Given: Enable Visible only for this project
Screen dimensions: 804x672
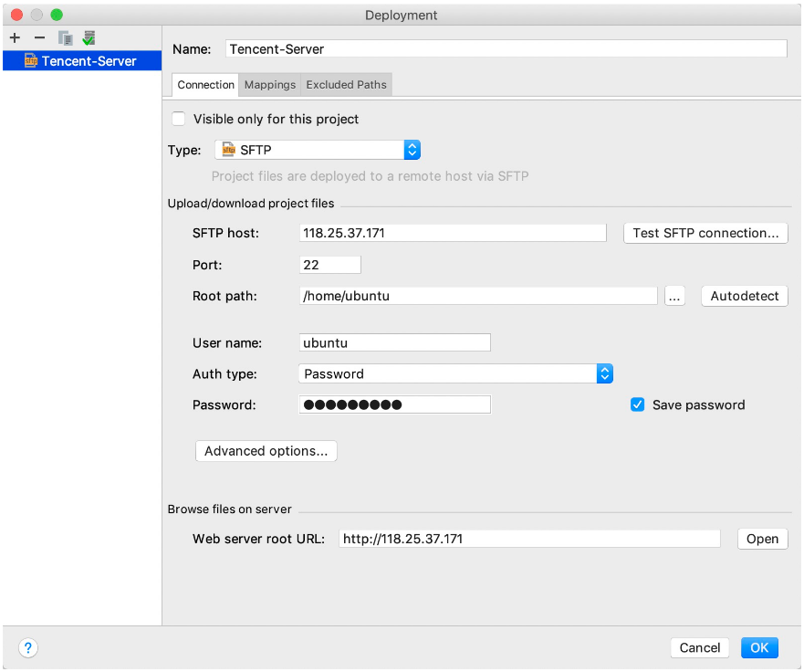Looking at the screenshot, I should click(178, 119).
